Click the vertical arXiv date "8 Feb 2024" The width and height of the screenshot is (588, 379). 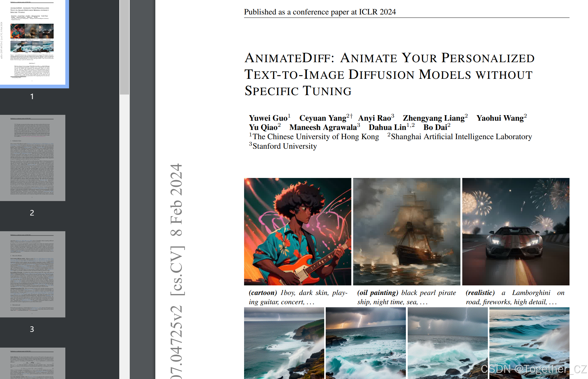(x=177, y=200)
